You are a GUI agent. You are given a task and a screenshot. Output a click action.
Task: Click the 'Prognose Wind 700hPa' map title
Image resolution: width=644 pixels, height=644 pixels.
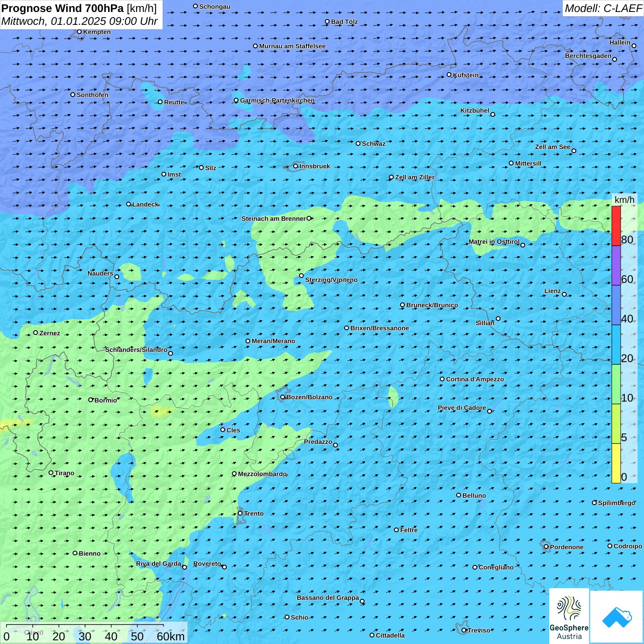[63, 8]
